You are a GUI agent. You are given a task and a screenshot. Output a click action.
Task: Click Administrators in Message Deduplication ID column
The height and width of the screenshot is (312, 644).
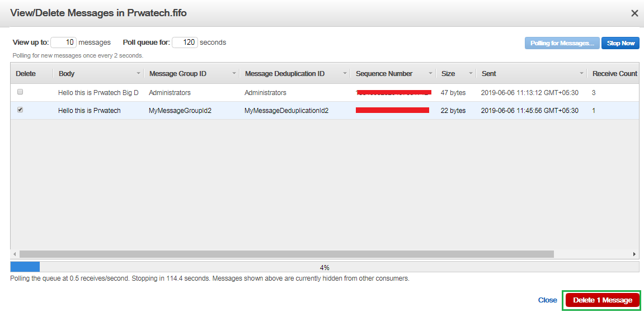pos(265,93)
